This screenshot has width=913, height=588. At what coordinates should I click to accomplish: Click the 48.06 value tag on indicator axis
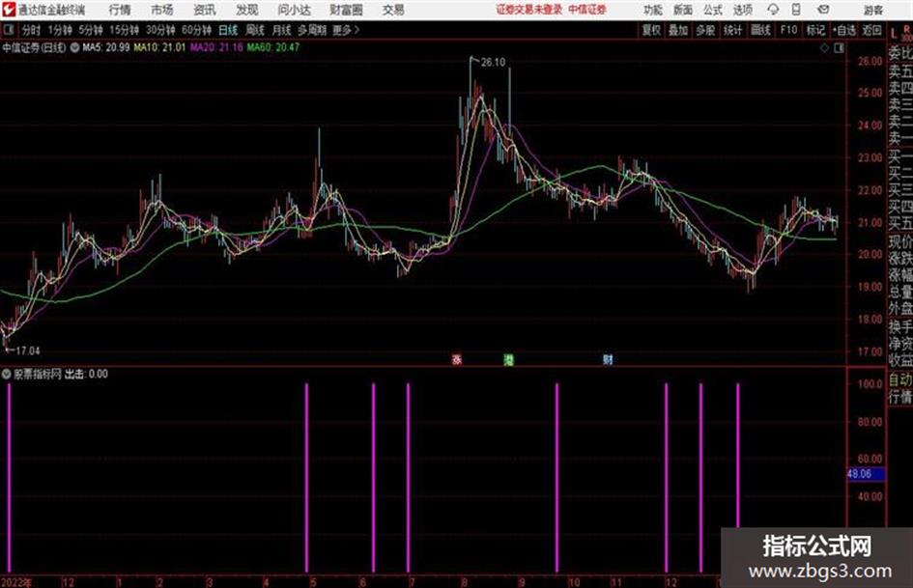[x=866, y=474]
